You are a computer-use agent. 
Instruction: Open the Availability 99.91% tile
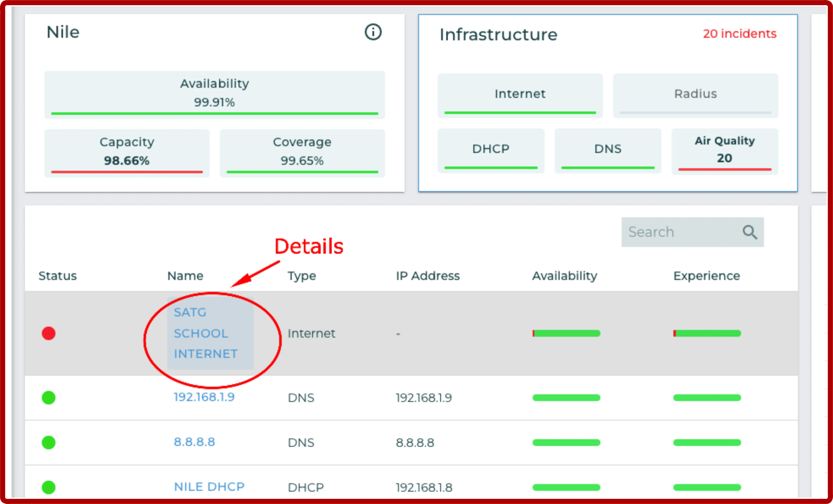(215, 95)
